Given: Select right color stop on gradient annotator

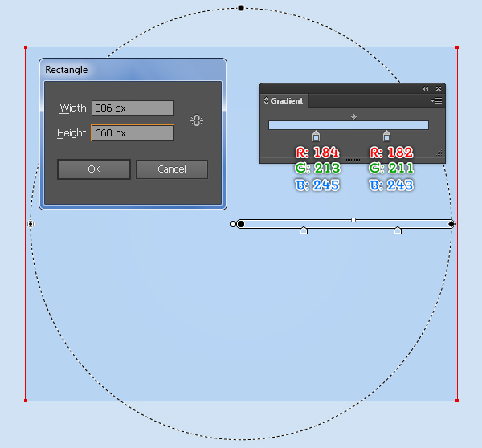Looking at the screenshot, I should point(398,230).
